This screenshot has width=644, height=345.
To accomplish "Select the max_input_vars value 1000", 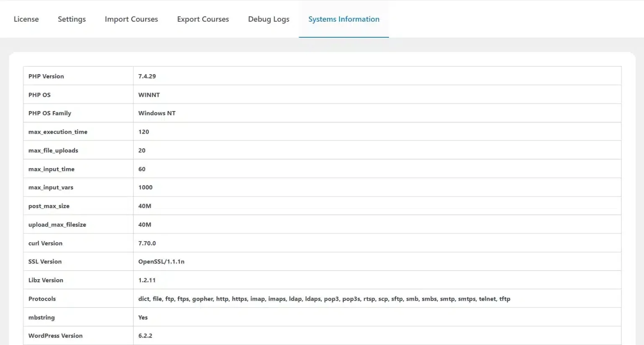I will tap(145, 187).
